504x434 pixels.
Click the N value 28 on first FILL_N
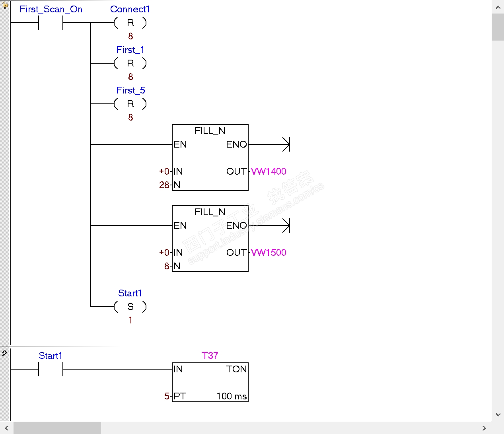pos(164,185)
